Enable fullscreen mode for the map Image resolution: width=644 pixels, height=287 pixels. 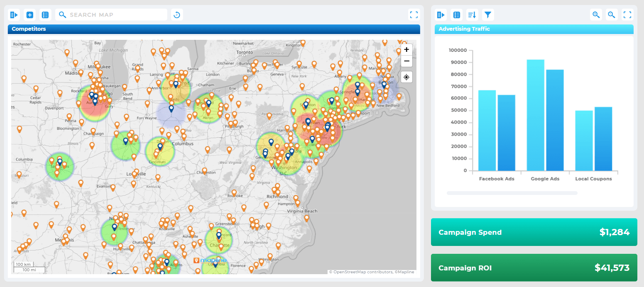(414, 15)
